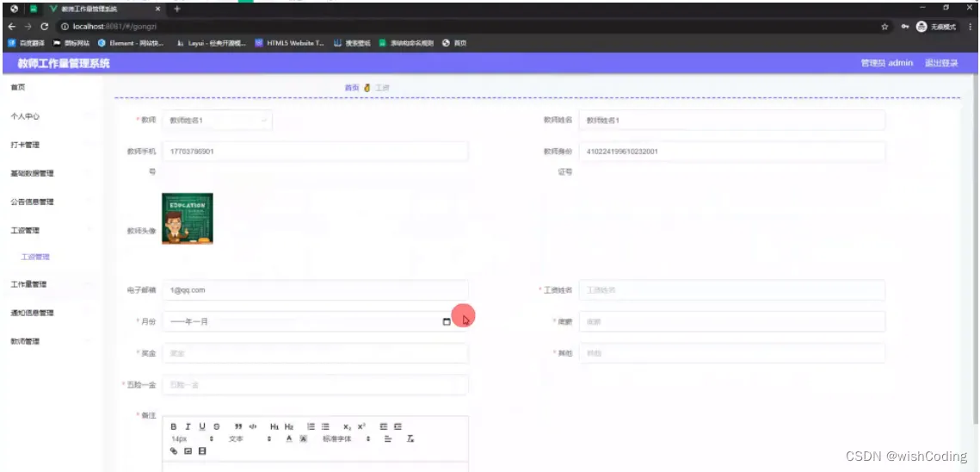
Task: Insert an ordered list
Action: pyautogui.click(x=311, y=426)
